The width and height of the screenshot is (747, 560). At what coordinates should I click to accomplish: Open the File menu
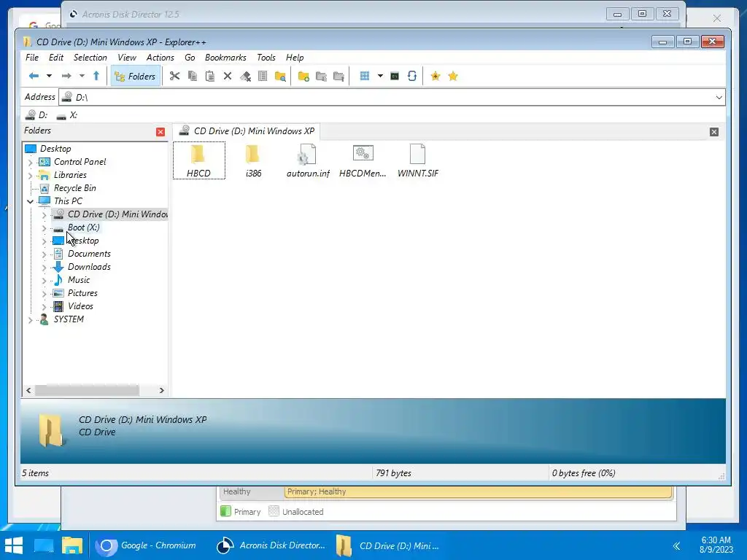click(32, 58)
